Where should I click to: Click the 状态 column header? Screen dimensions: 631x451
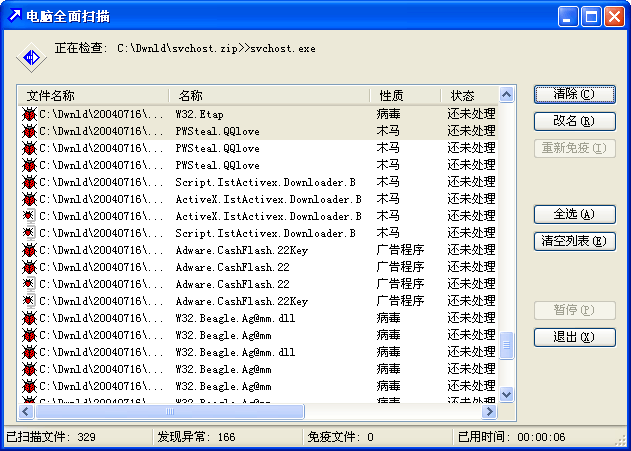pos(468,96)
